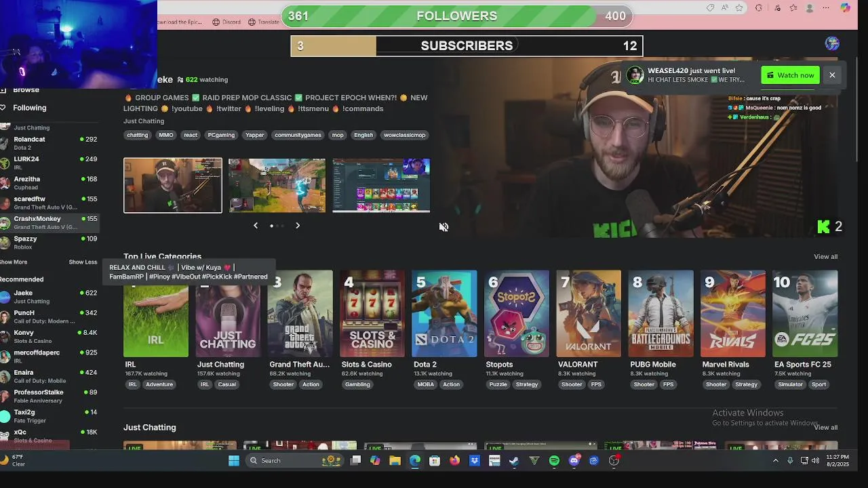Screen dimensions: 868x488
Task: Open Grand Theft Auto category card
Action: (x=300, y=314)
